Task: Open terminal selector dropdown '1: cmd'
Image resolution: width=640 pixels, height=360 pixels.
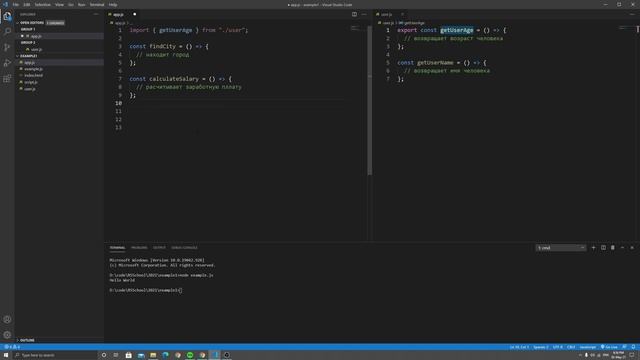Action: click(x=561, y=248)
